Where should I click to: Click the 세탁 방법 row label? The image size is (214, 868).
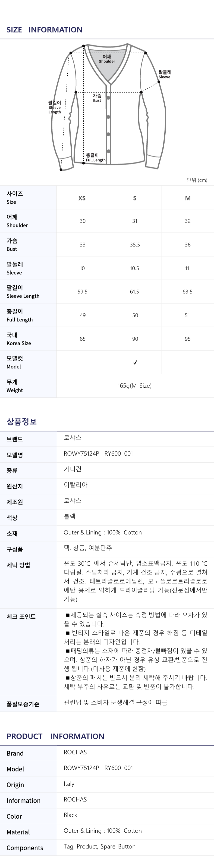18,565
